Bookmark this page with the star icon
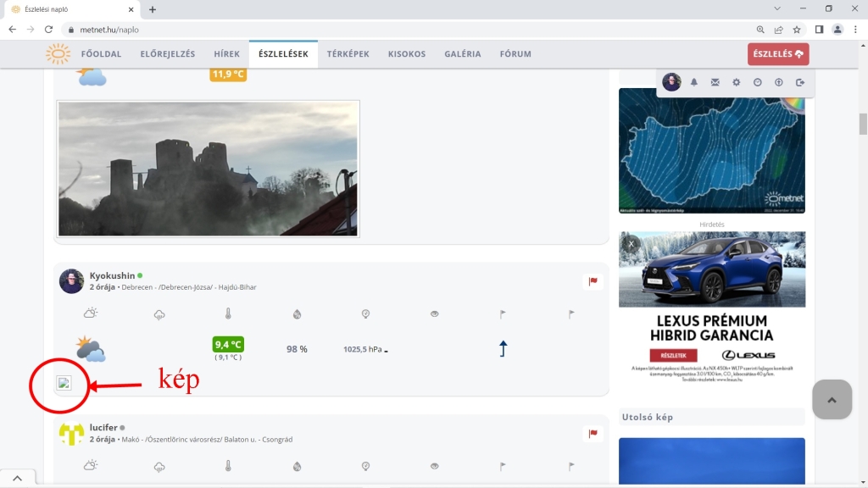The image size is (868, 488). click(797, 29)
